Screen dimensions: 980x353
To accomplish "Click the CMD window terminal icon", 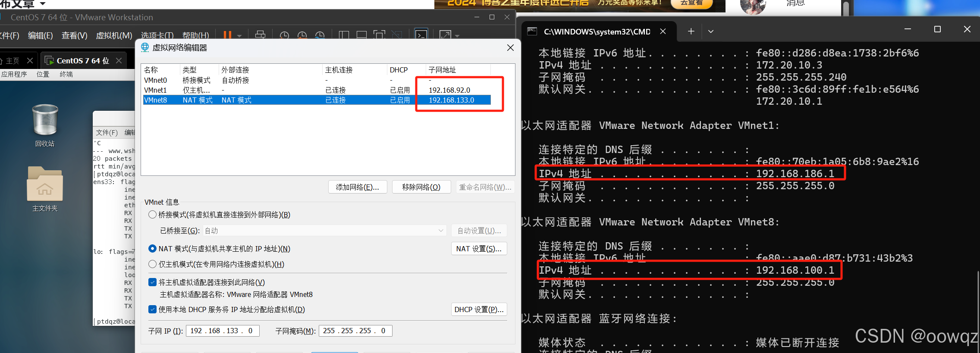I will tap(532, 31).
